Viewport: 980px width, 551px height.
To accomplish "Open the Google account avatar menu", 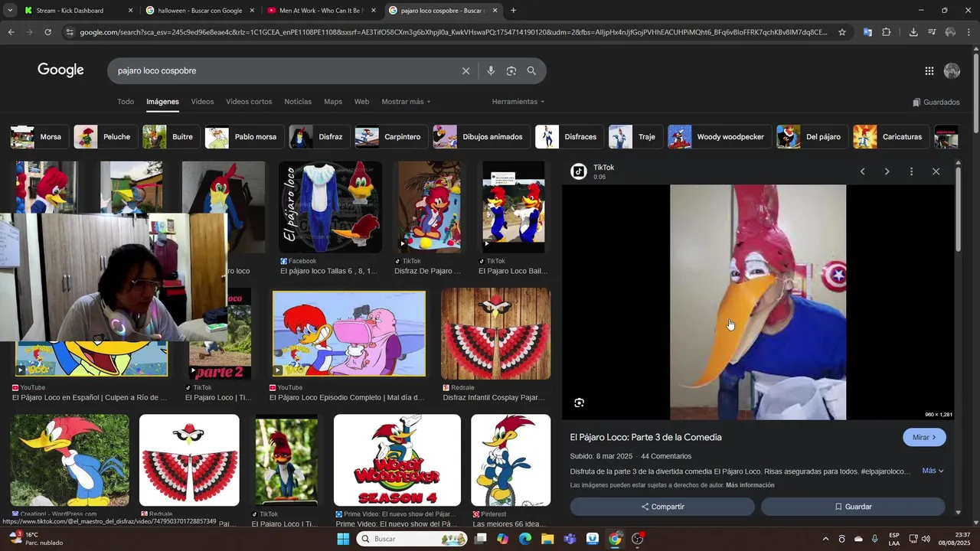I will 952,71.
